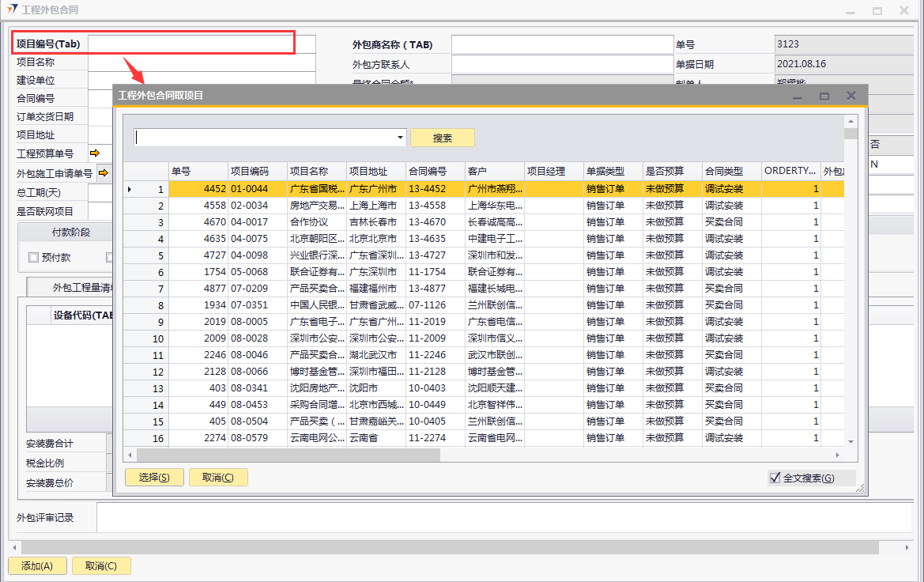Click the horizontal scrollbar left arrow in grid
The height and width of the screenshot is (582, 924).
click(x=130, y=455)
